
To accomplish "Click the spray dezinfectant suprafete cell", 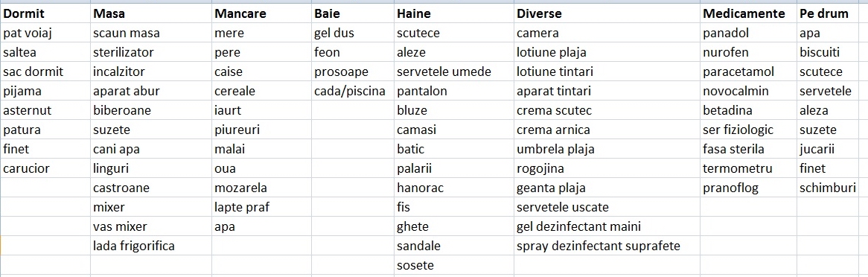I will point(607,246).
